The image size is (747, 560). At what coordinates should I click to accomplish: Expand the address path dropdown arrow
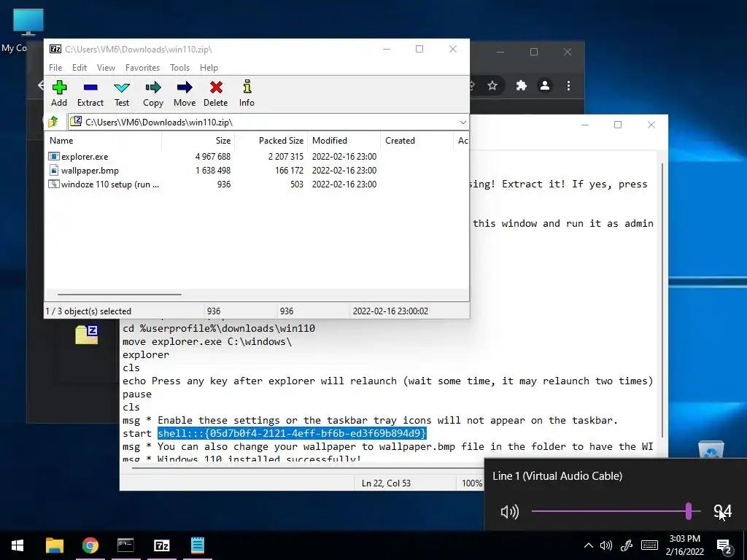point(462,122)
